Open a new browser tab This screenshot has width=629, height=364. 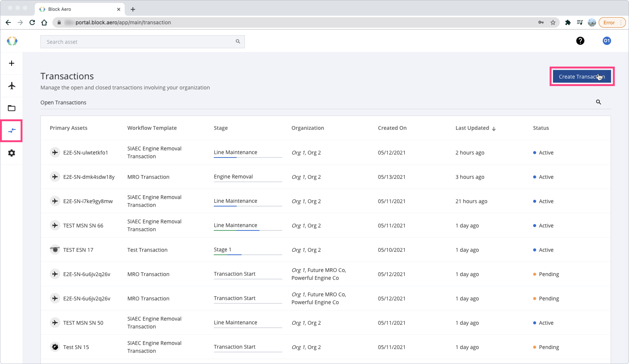(133, 9)
